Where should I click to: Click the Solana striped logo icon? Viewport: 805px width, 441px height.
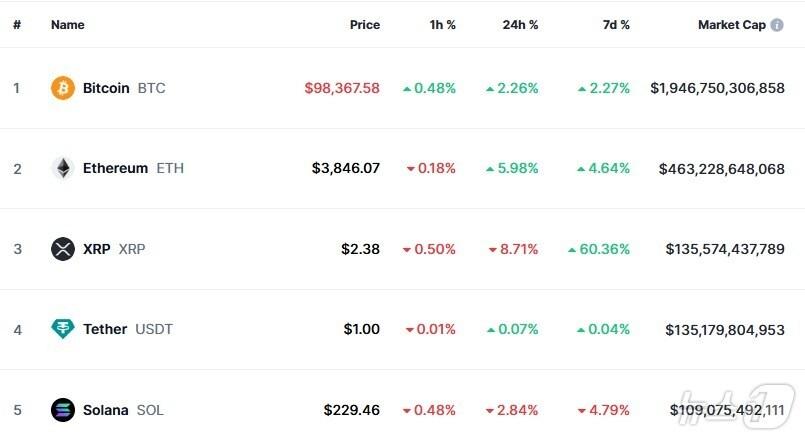63,410
